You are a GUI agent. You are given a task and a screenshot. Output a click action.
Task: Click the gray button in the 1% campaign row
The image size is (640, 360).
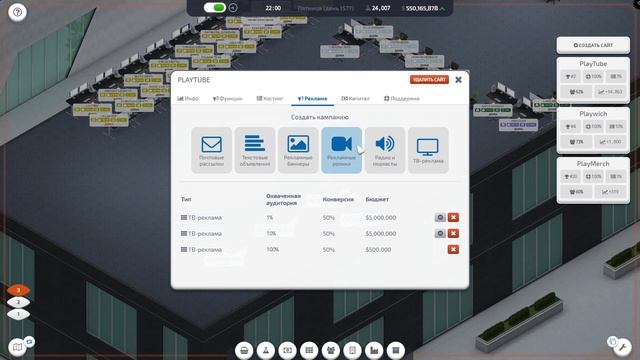coord(440,218)
